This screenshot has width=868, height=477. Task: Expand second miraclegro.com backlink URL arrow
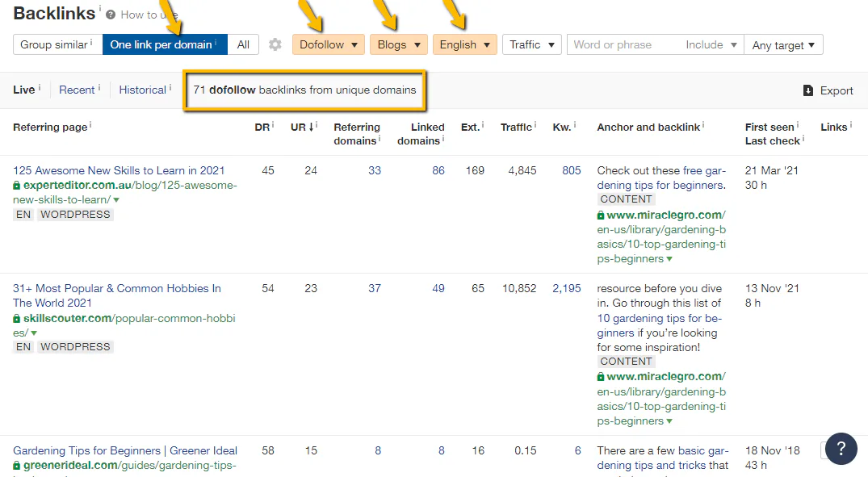pyautogui.click(x=669, y=421)
